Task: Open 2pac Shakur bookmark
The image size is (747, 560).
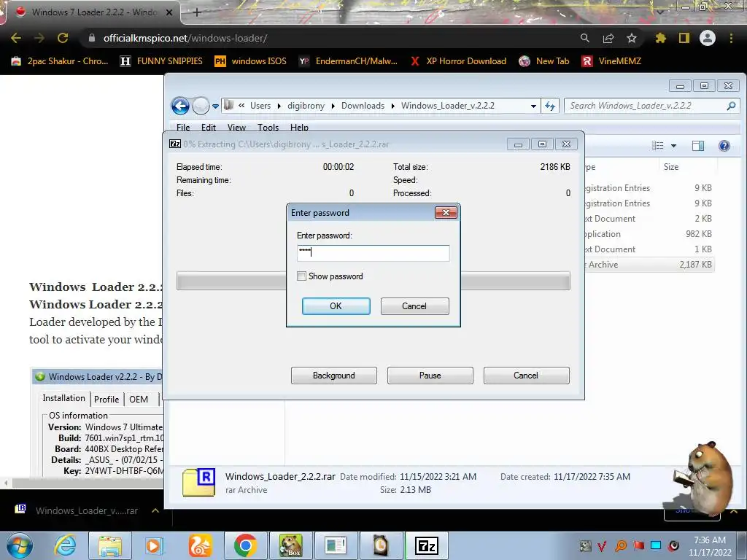Action: pos(59,61)
